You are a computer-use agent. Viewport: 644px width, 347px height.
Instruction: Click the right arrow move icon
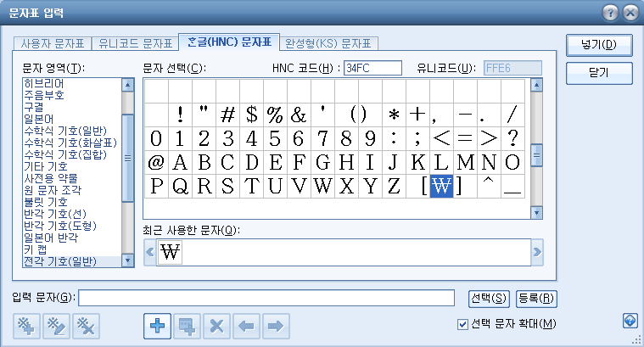(x=276, y=326)
